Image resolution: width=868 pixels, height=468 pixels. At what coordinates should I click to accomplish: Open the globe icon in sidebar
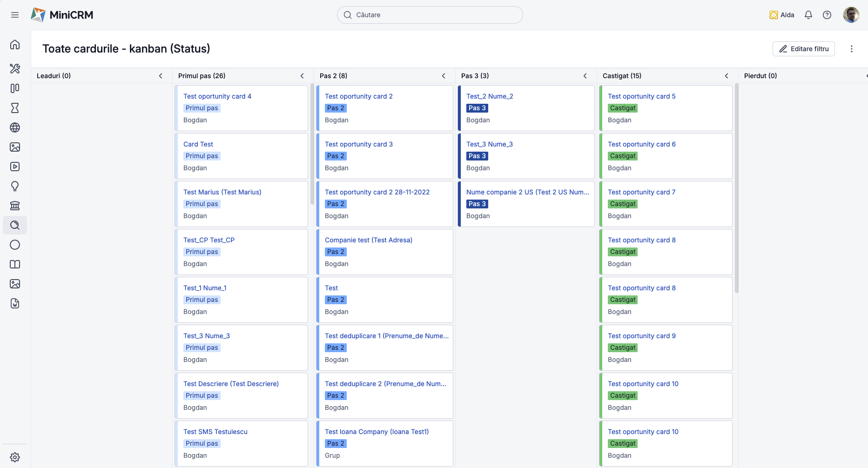15,127
